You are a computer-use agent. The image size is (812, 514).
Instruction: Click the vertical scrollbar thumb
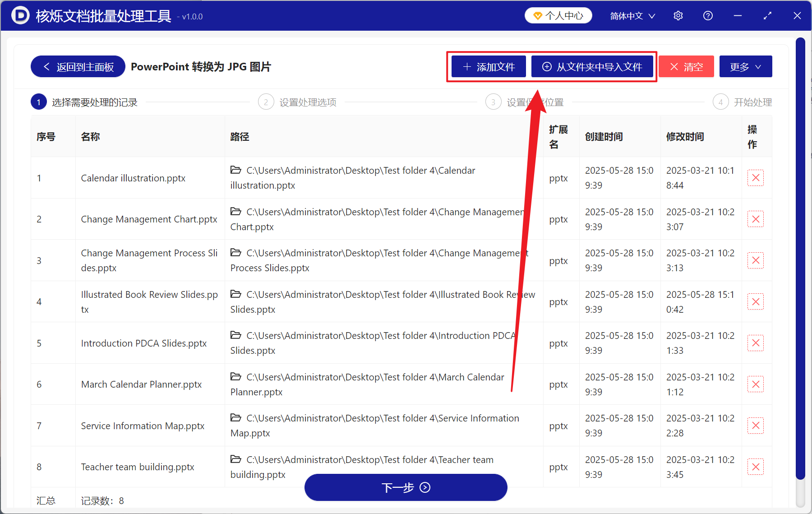coord(800,258)
